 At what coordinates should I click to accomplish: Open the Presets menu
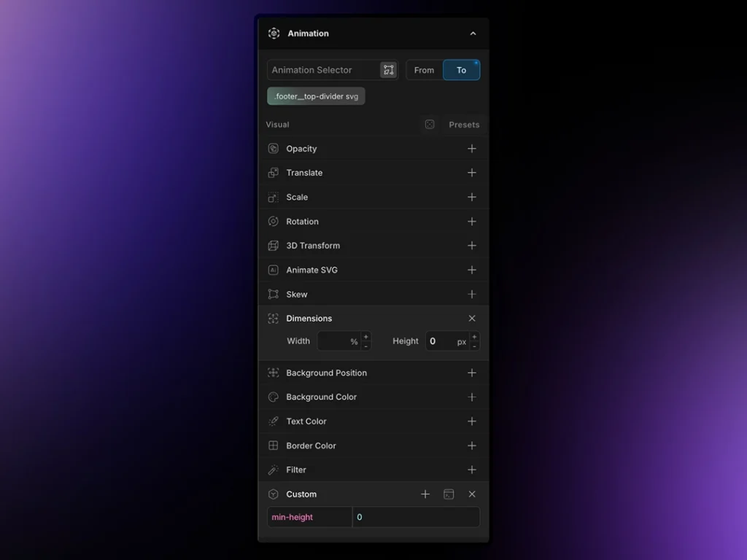click(464, 125)
